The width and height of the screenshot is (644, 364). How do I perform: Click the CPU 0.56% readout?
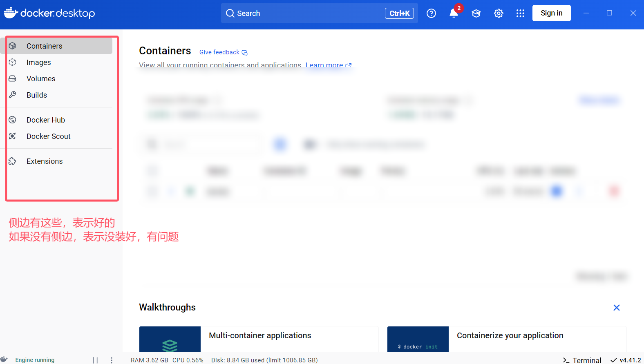click(x=188, y=360)
